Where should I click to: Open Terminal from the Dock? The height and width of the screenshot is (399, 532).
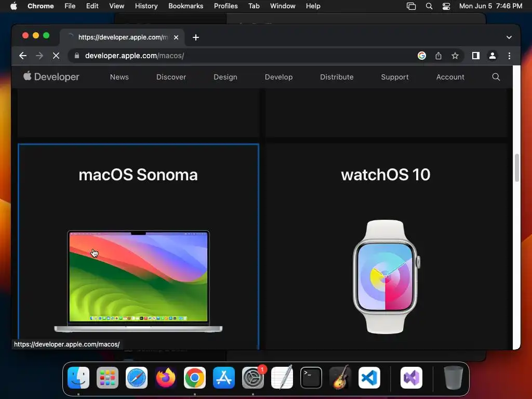coord(311,378)
